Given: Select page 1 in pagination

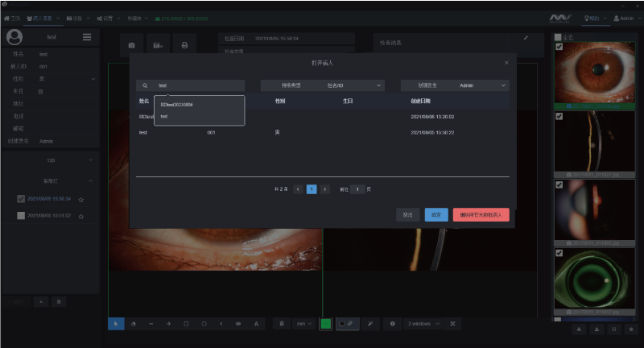Looking at the screenshot, I should (x=312, y=189).
